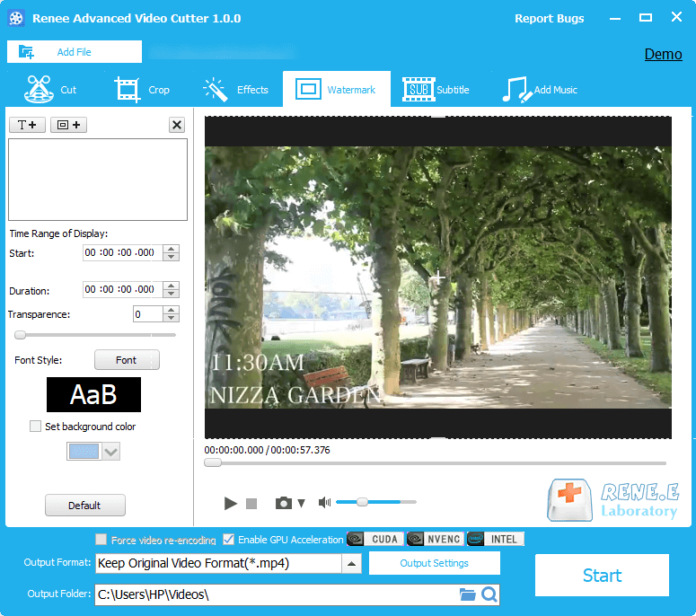Click the Add Text Watermark (T+) button
Viewport: 696px width, 616px height.
pyautogui.click(x=27, y=125)
